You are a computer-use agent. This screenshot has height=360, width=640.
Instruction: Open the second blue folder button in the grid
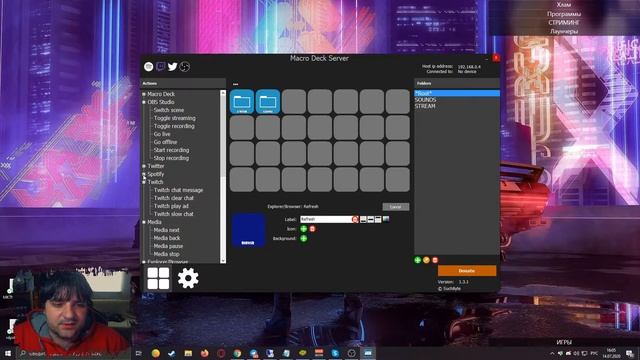click(x=268, y=102)
